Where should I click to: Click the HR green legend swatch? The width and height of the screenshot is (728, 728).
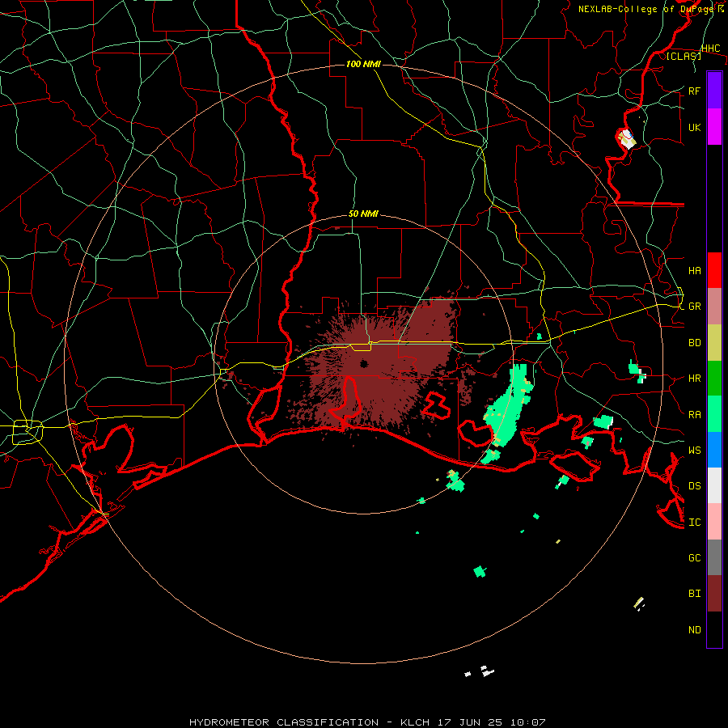pos(714,378)
